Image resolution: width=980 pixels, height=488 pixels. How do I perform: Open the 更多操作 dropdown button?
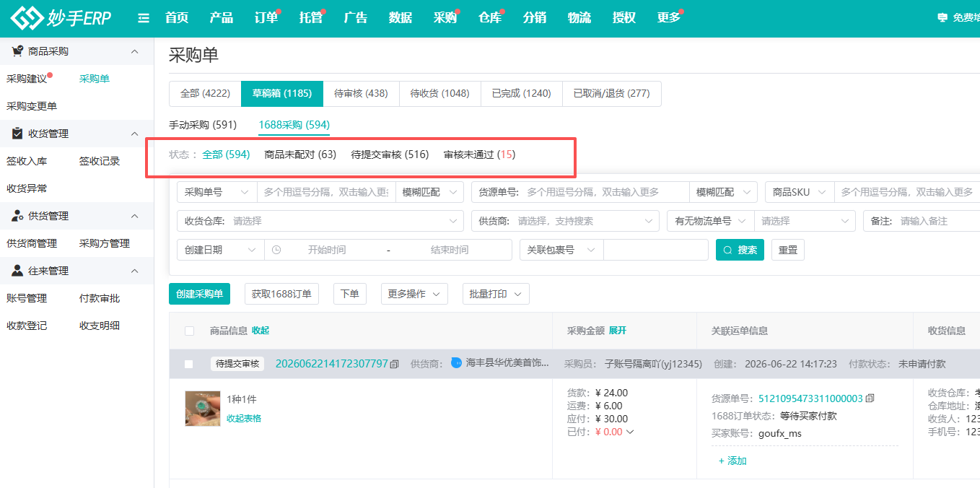pos(414,294)
